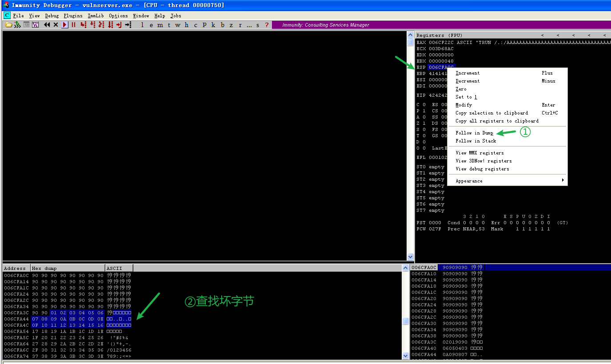The width and height of the screenshot is (611, 364).
Task: Open the View menu
Action: [34, 16]
